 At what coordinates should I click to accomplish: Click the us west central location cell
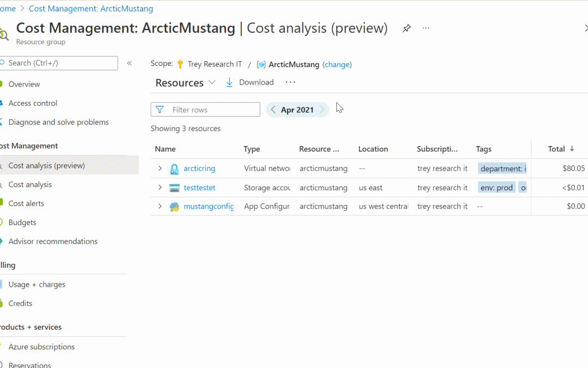pos(383,206)
